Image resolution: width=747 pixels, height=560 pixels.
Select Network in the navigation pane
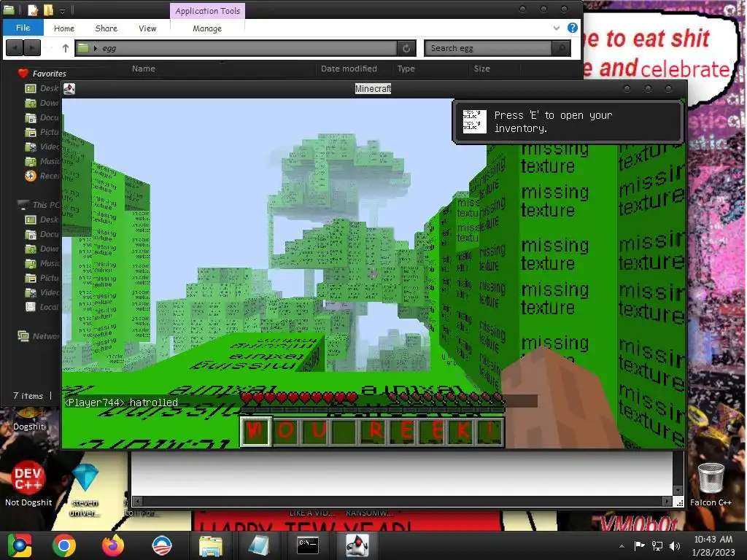pos(39,336)
